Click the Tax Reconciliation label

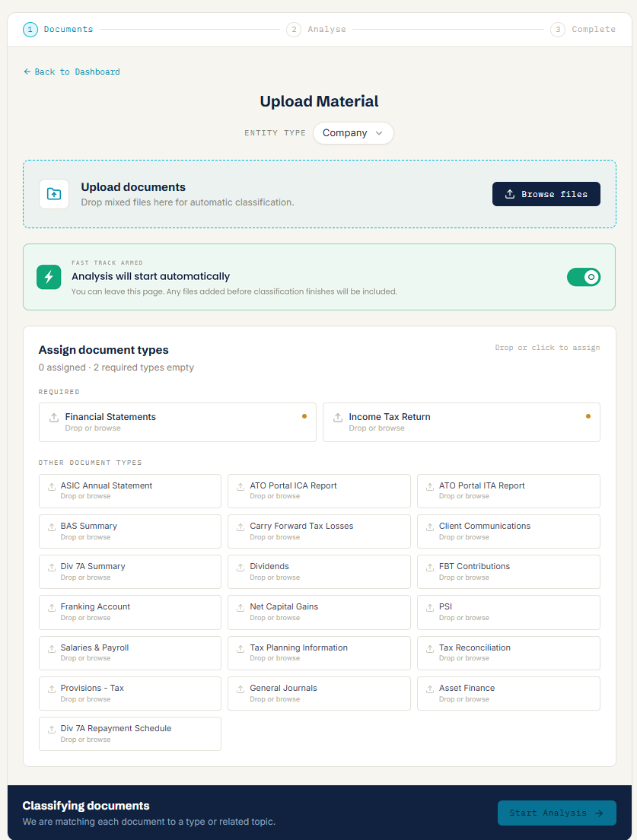coord(475,647)
